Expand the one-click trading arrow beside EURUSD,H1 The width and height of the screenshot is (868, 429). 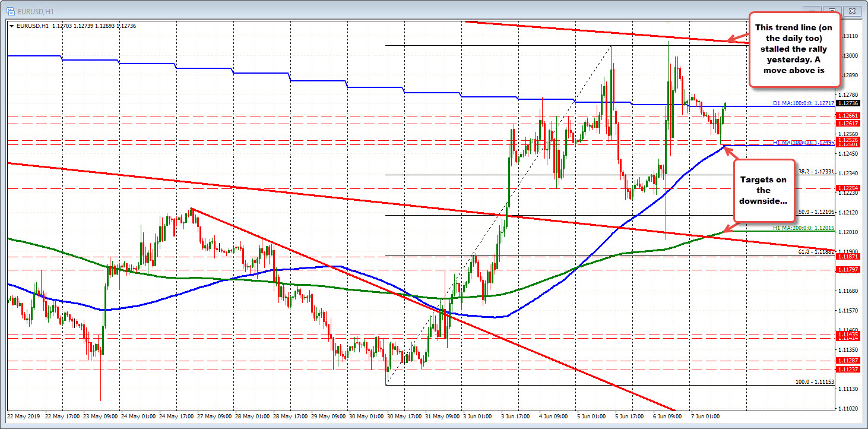pyautogui.click(x=12, y=25)
